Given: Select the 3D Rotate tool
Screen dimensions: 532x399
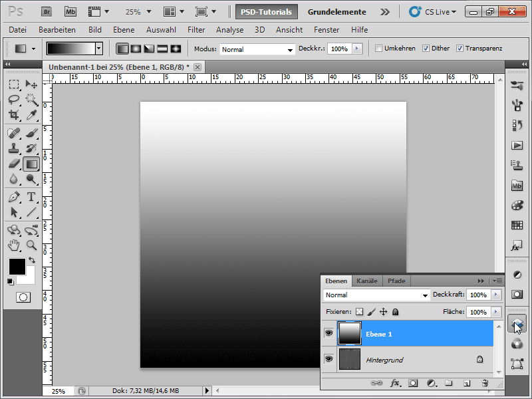Looking at the screenshot, I should [14, 230].
